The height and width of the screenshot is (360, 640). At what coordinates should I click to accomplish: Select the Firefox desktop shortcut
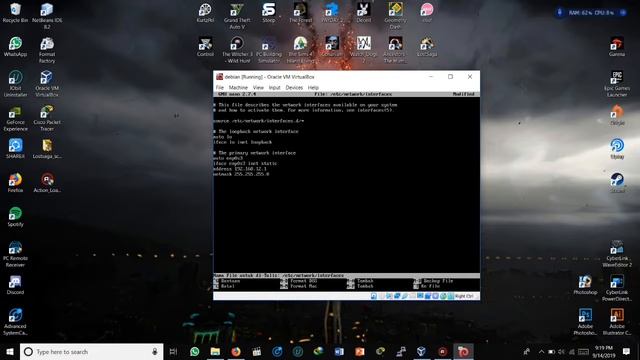click(15, 182)
